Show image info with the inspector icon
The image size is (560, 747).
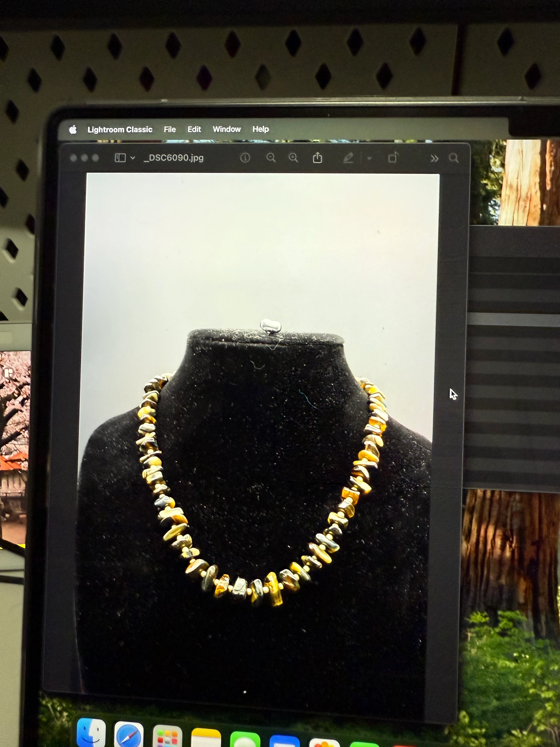coord(245,158)
